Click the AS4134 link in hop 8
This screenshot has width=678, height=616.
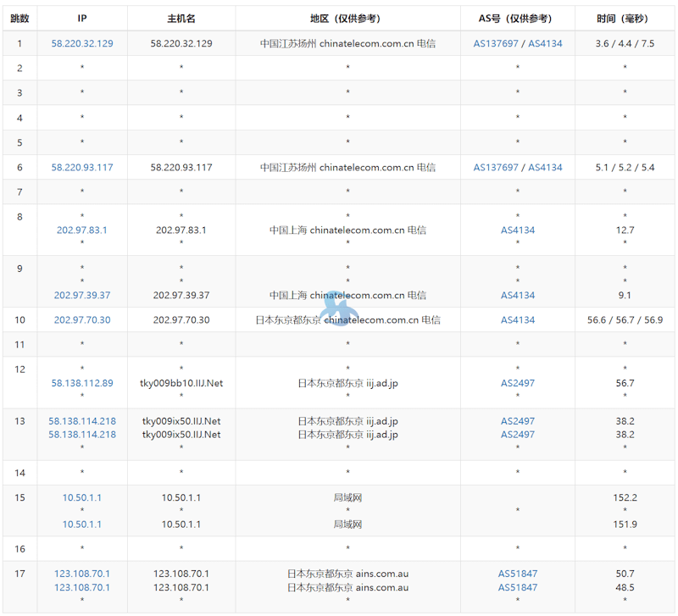point(518,230)
